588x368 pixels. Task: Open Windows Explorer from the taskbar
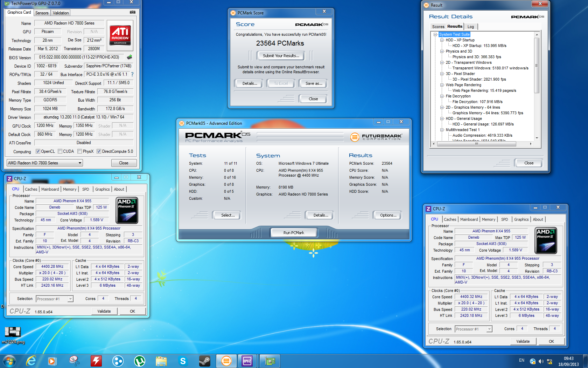(161, 361)
